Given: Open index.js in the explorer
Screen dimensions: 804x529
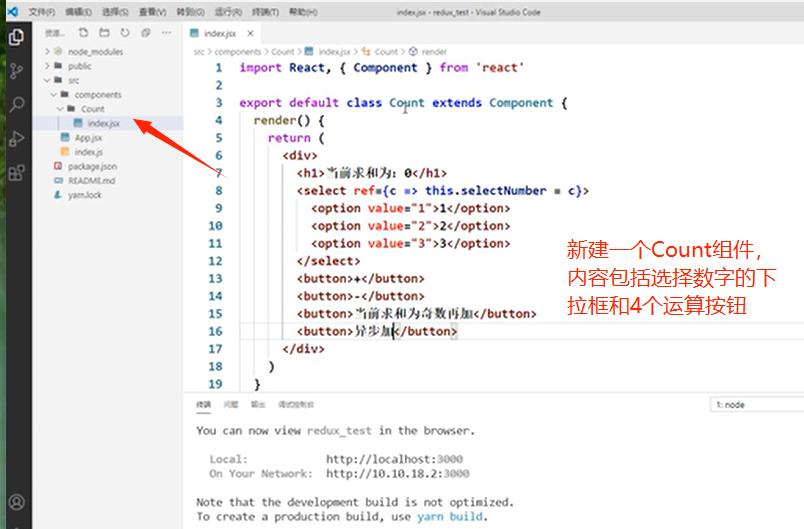Looking at the screenshot, I should 88,152.
